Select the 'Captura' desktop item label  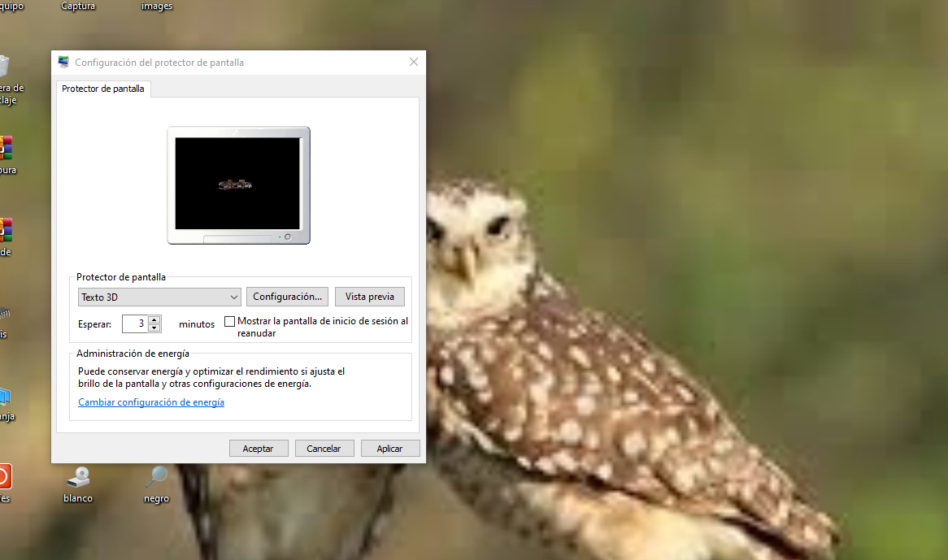78,7
